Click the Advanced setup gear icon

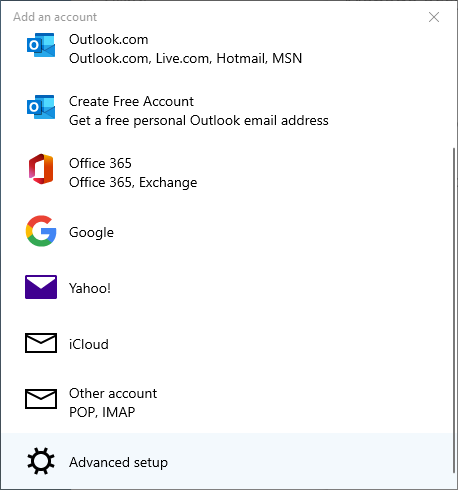click(x=41, y=461)
